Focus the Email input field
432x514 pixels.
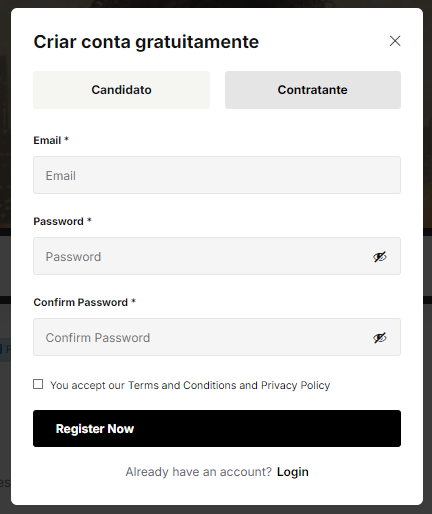(217, 175)
